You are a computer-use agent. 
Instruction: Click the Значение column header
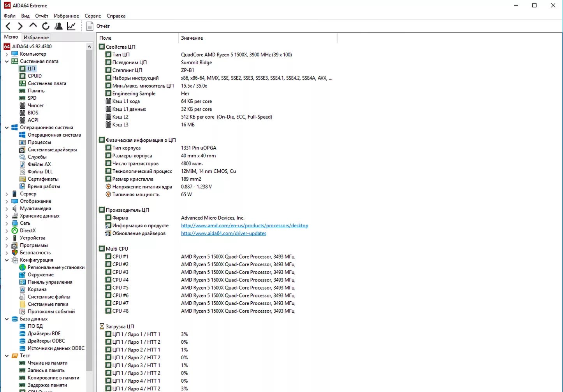point(258,38)
